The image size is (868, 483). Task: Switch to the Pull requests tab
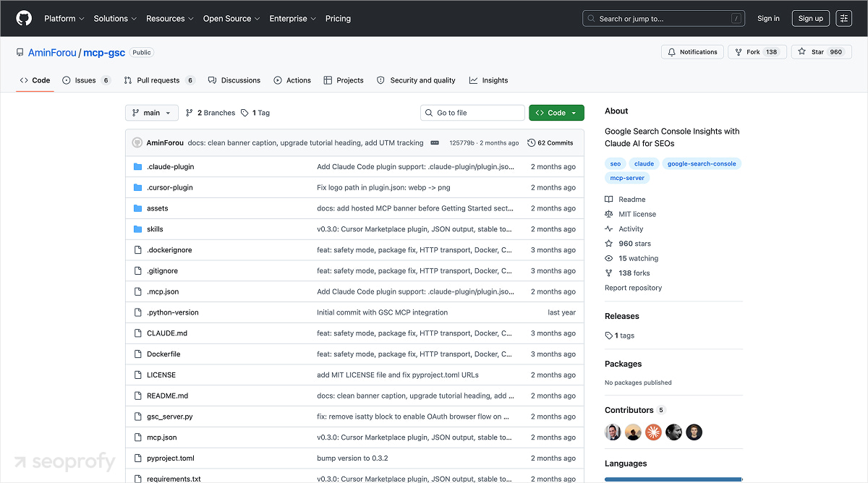point(159,80)
